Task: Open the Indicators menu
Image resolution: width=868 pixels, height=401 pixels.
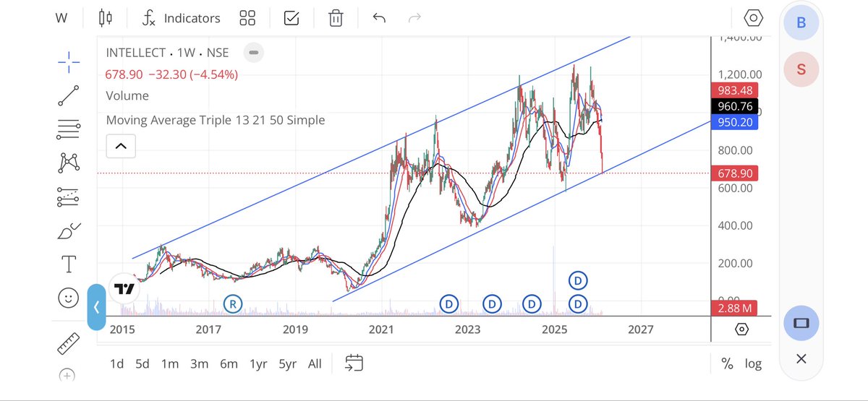Action: (181, 18)
